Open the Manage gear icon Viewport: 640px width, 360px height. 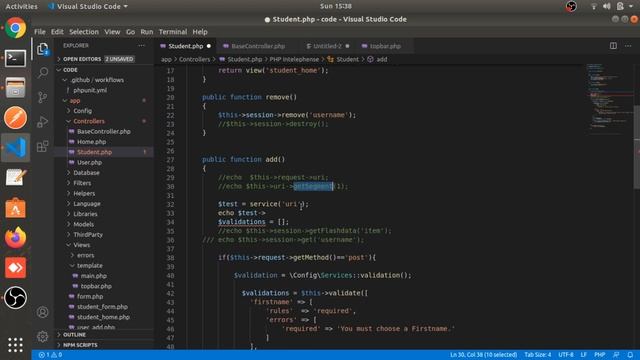[43, 337]
